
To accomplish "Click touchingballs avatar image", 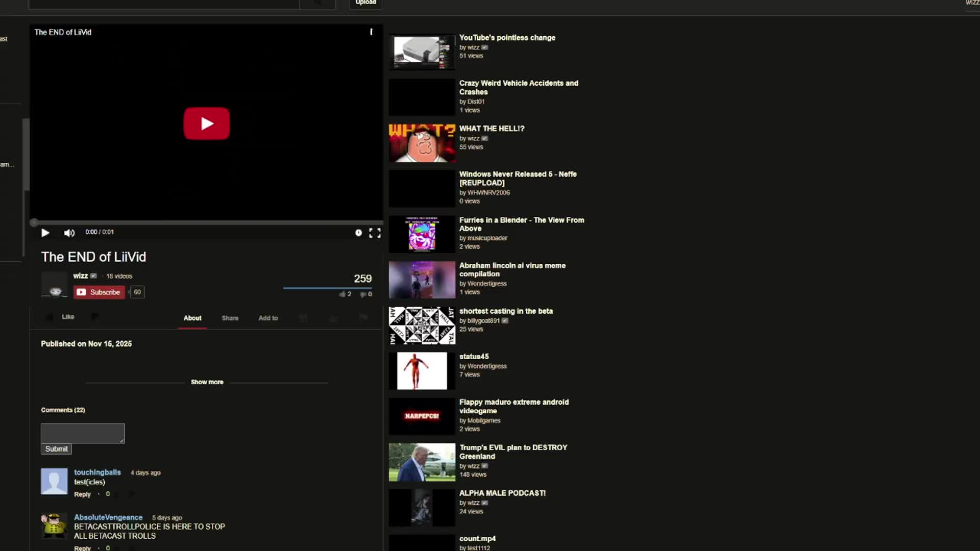I will point(54,481).
